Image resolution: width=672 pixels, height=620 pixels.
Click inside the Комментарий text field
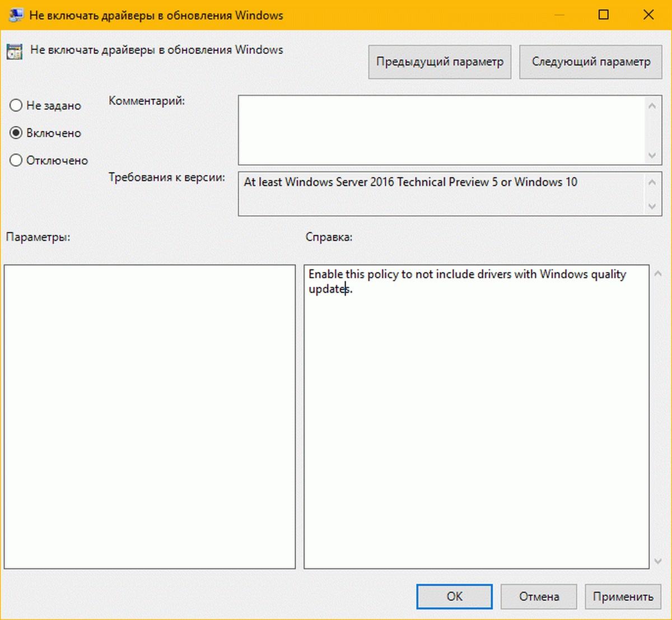[441, 130]
